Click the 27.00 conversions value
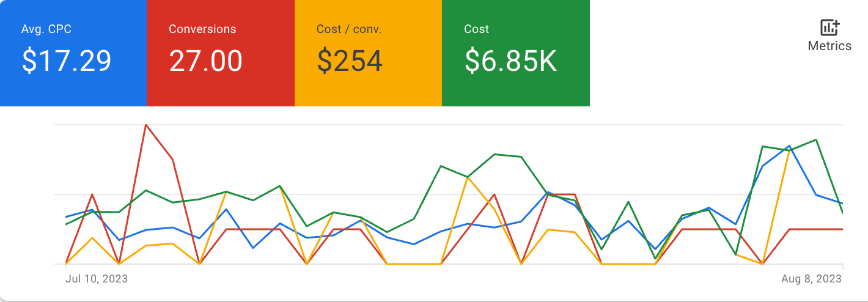Screen dimensions: 868x302 [x=206, y=61]
